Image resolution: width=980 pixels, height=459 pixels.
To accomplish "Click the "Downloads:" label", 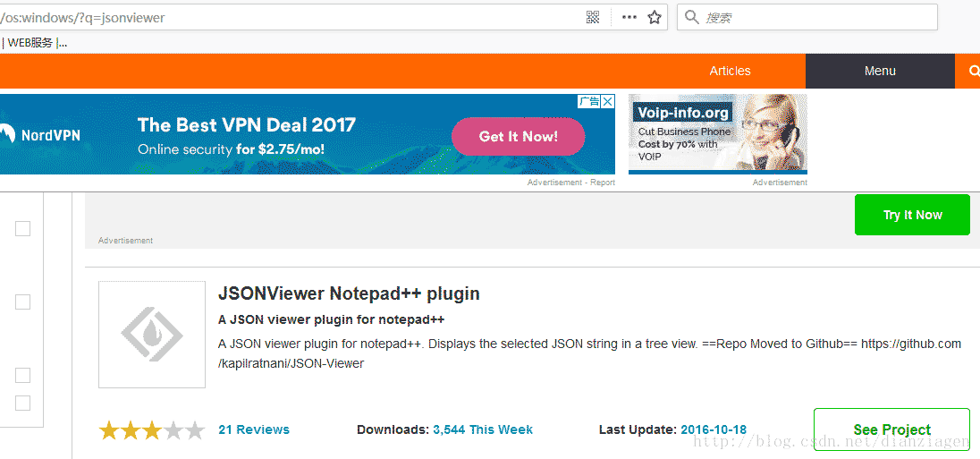I will pyautogui.click(x=393, y=429).
